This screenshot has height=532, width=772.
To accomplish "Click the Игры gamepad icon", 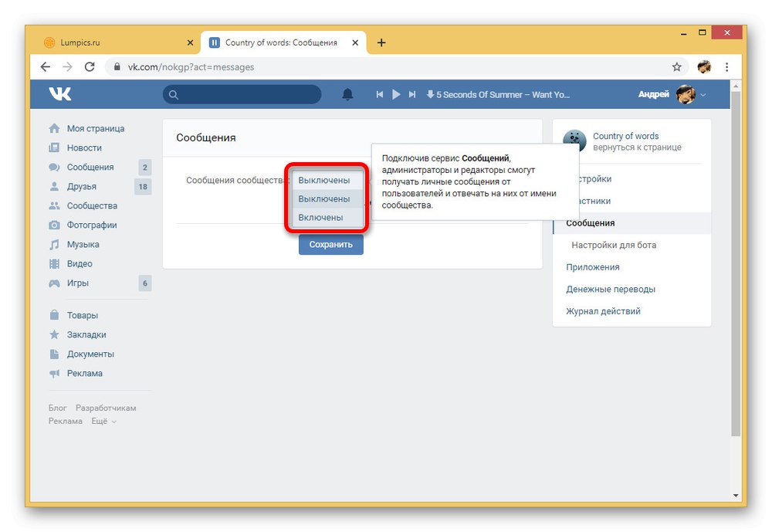I will tap(54, 283).
